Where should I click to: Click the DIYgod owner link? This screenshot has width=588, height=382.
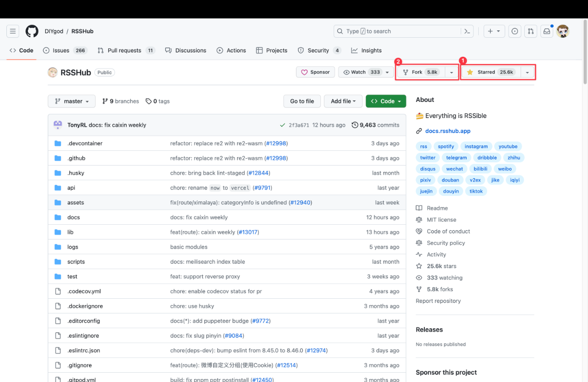(x=54, y=31)
